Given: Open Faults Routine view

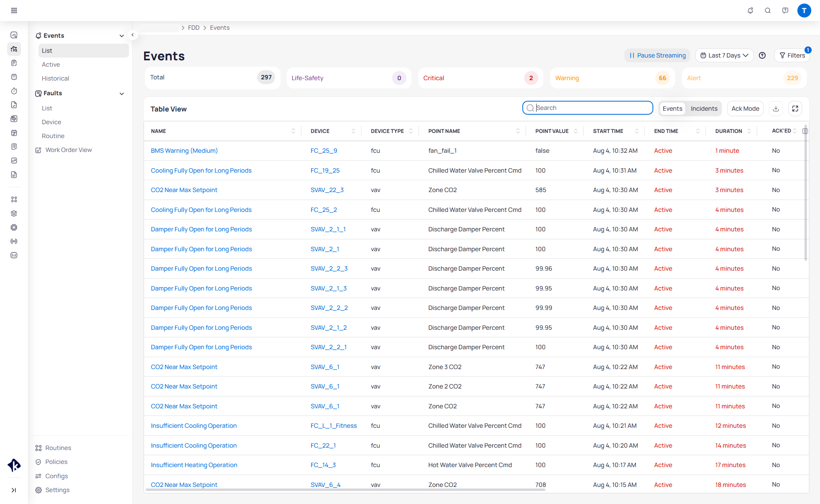Looking at the screenshot, I should coord(53,136).
